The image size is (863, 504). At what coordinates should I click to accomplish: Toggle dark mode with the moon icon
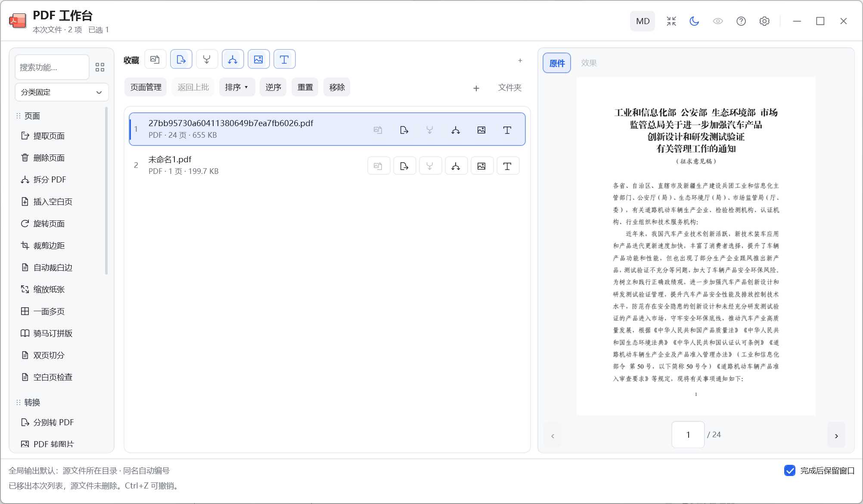694,21
